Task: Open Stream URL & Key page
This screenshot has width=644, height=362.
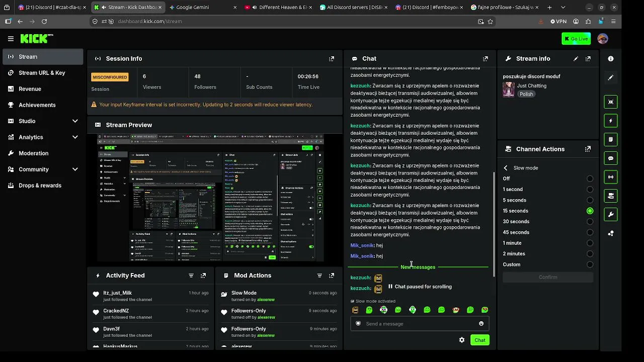Action: [43, 73]
